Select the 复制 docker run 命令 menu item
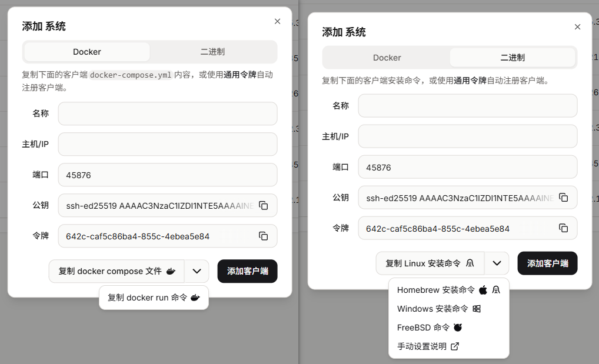599x364 pixels. pos(154,298)
